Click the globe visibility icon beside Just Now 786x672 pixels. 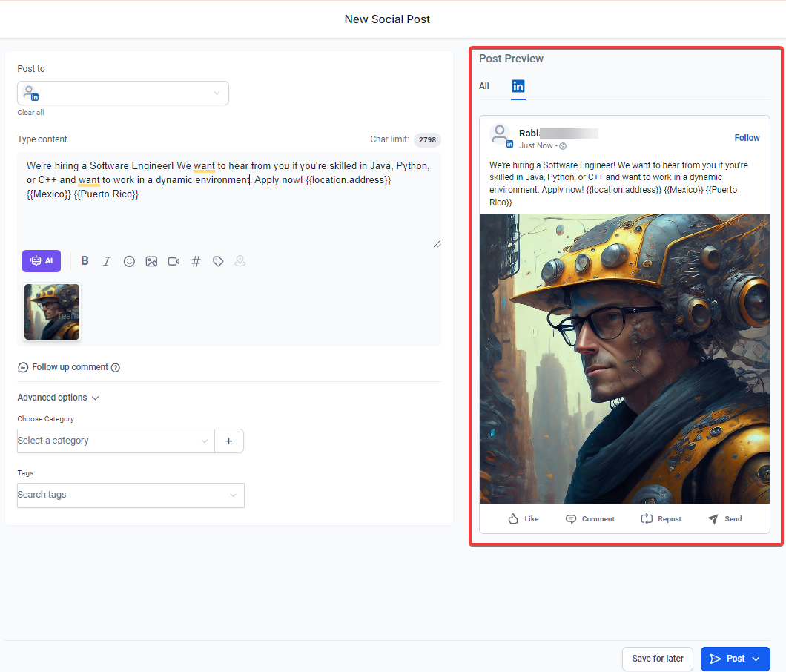563,146
